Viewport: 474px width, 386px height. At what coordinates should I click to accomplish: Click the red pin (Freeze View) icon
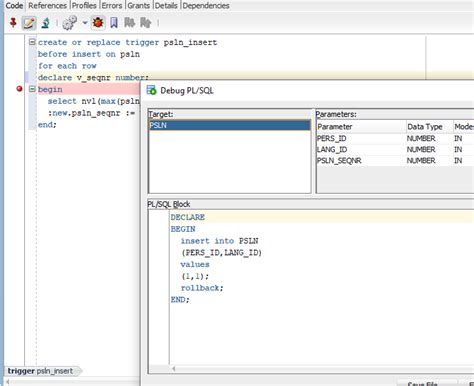pos(13,23)
